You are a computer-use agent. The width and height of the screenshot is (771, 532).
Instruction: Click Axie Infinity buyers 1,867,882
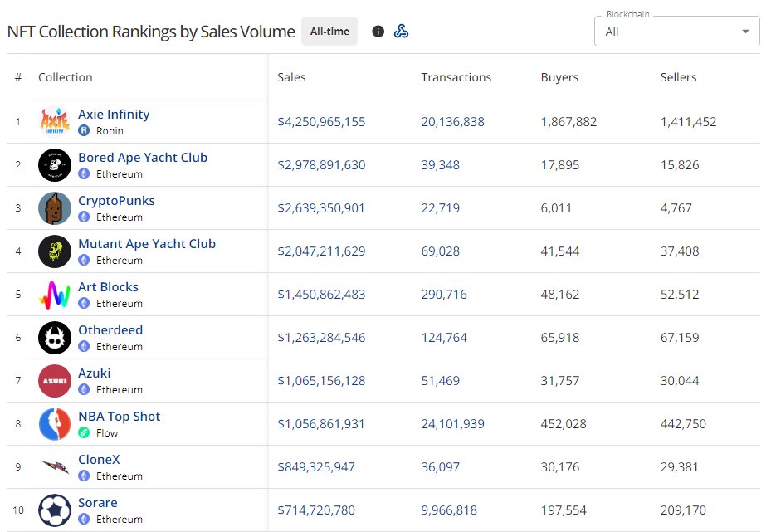[x=568, y=122]
